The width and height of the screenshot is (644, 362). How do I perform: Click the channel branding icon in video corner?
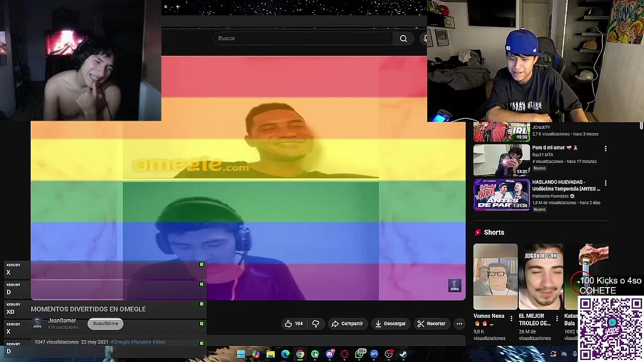pos(454,286)
